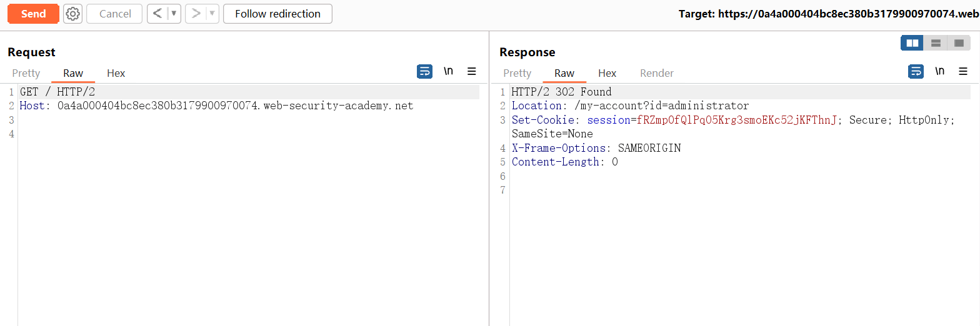Screen dimensions: 980x326
Task: Show non-printable characters in Response panel
Action: coord(939,72)
